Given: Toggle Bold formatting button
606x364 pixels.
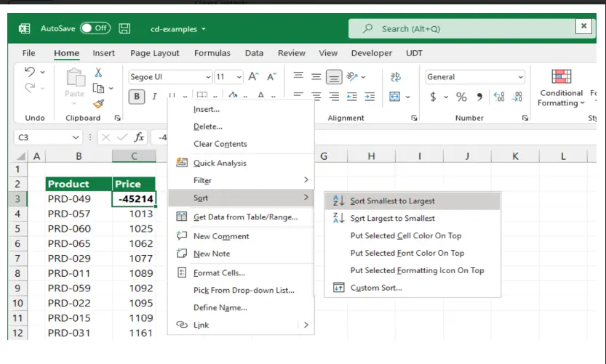Looking at the screenshot, I should point(137,97).
